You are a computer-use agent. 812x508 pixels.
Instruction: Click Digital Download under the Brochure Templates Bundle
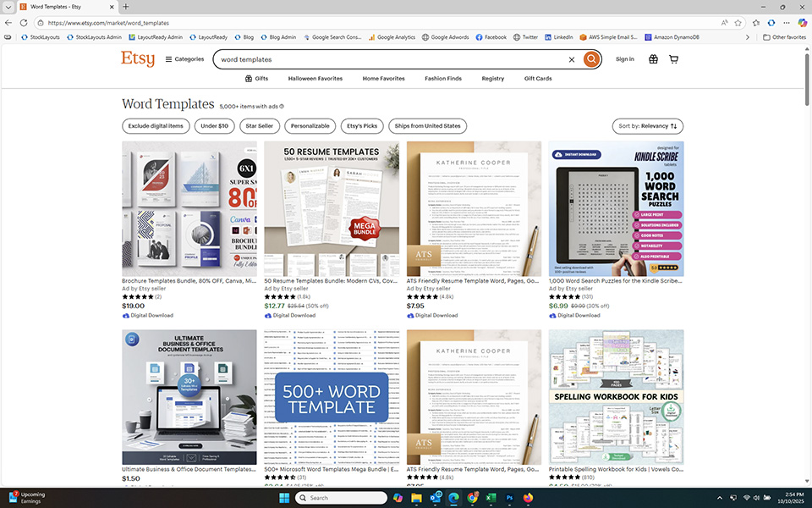pos(149,315)
